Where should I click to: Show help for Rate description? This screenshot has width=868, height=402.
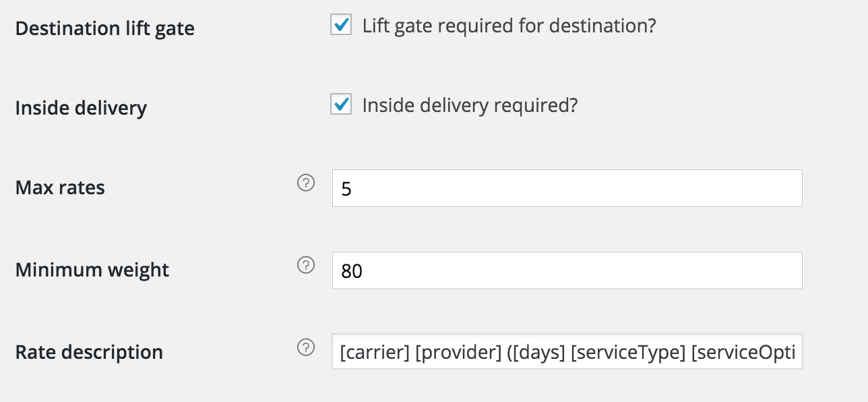306,347
